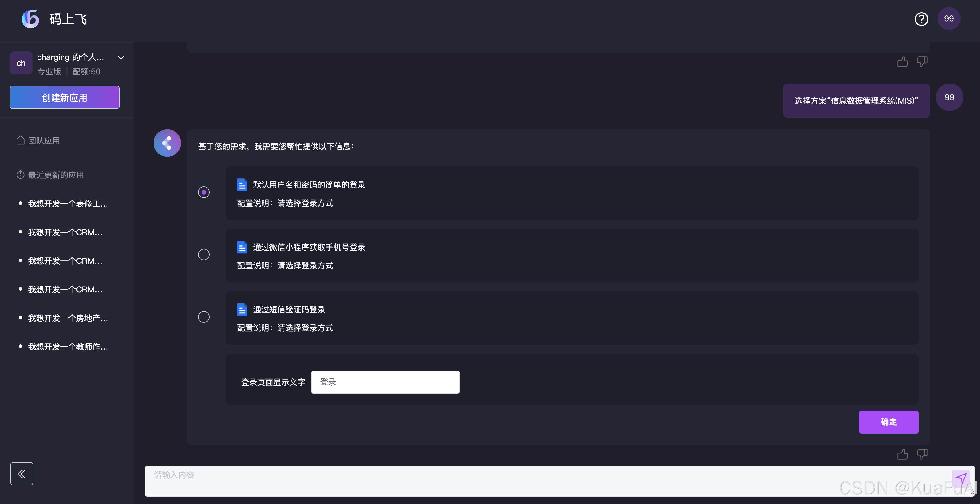The height and width of the screenshot is (504, 980).
Task: Open 团队应用 in the sidebar
Action: click(44, 141)
